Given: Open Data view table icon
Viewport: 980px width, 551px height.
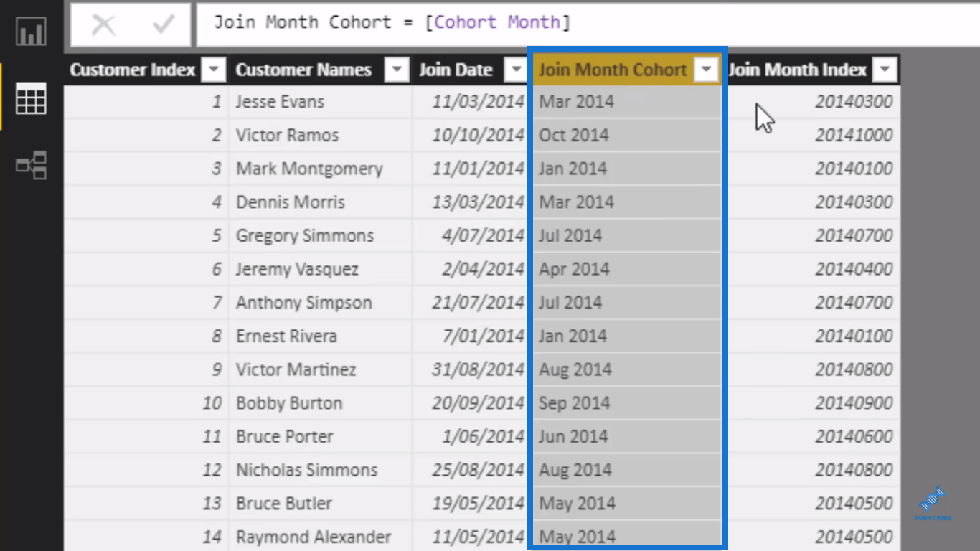Looking at the screenshot, I should point(31,98).
